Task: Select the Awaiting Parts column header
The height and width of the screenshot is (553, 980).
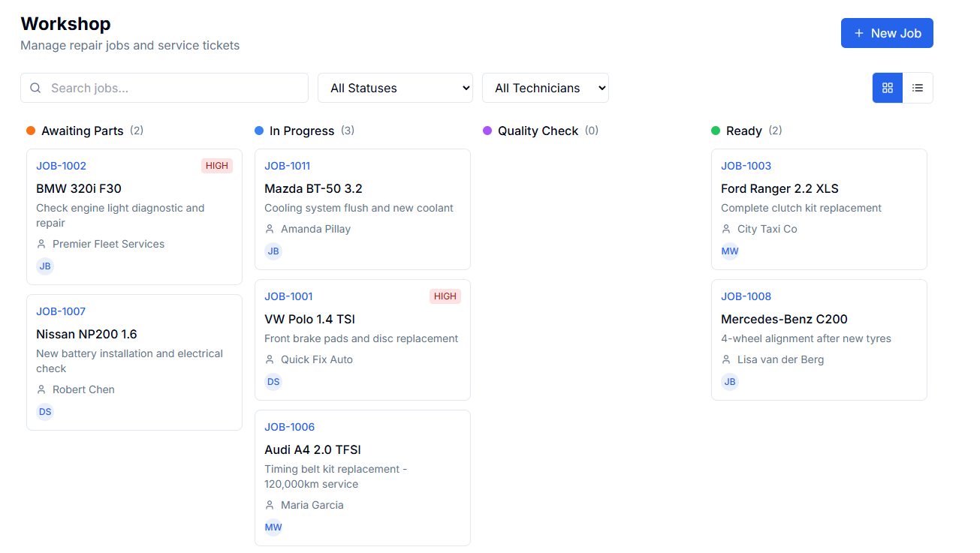Action: point(82,131)
